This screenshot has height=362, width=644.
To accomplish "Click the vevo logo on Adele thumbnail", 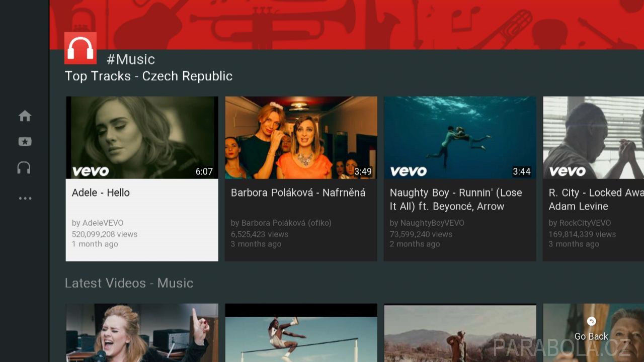I will point(91,171).
